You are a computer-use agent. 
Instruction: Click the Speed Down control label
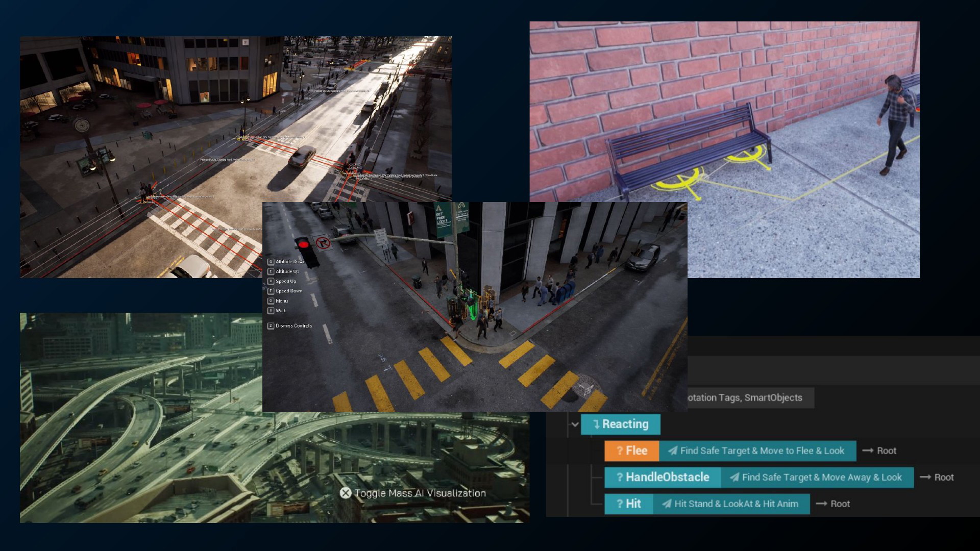coord(289,291)
